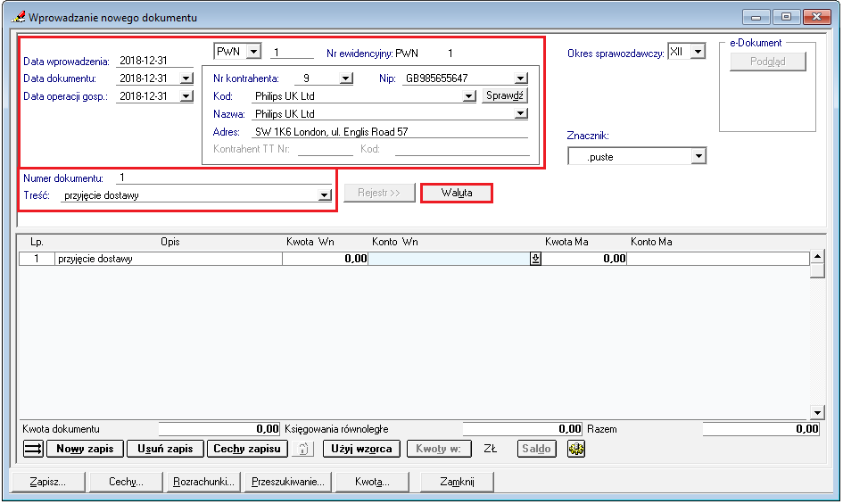Open Cechy zapisu
Viewport: 843px width, 504px height.
247,449
